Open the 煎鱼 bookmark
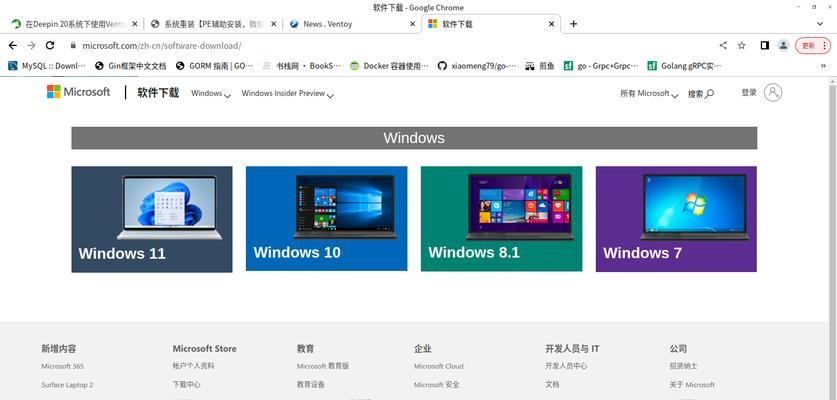Screen dimensions: 837x400 tap(540, 66)
